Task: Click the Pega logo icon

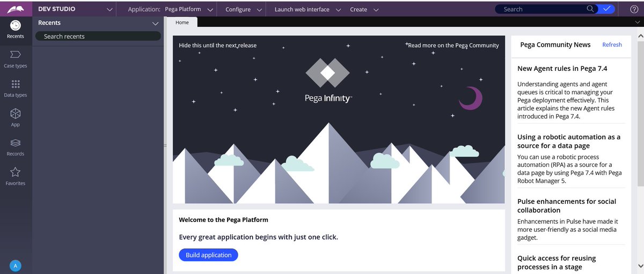Action: 16,9
